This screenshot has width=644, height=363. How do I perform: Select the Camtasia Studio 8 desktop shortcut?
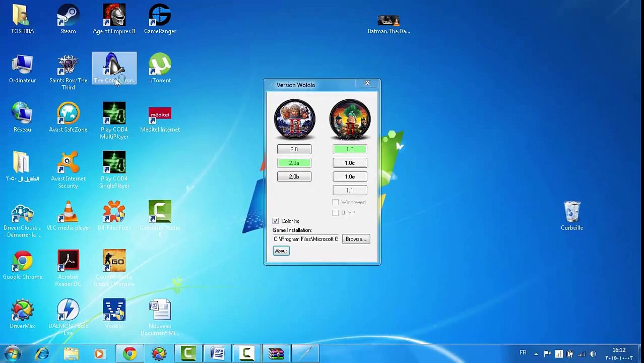point(160,218)
